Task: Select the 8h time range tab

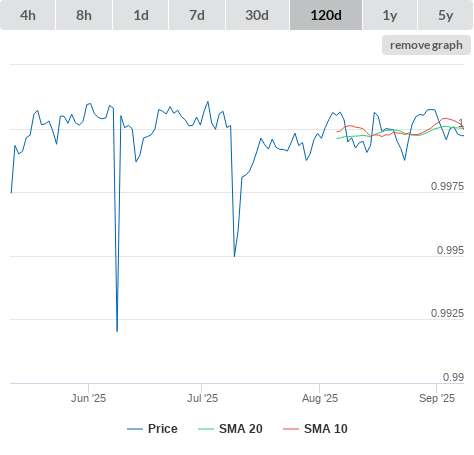Action: 84,15
